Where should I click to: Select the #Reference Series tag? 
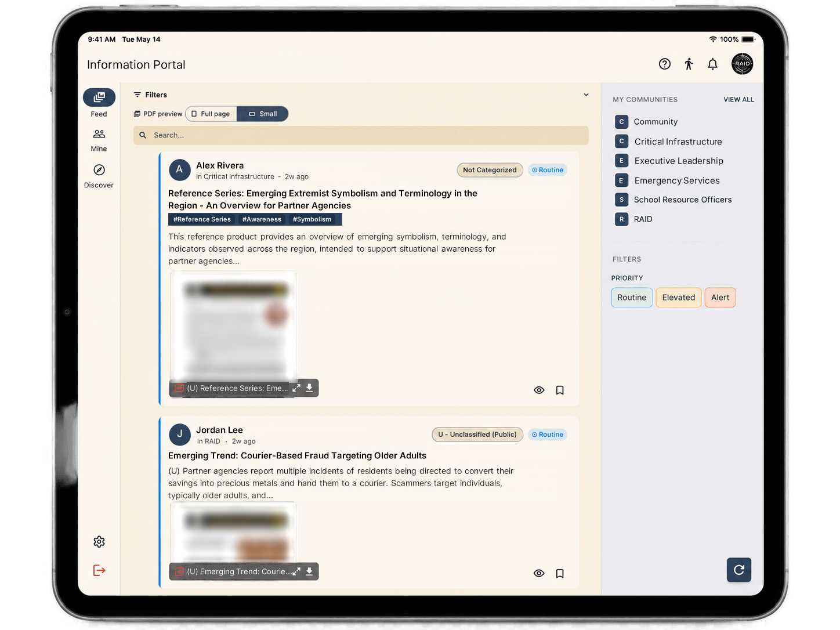[202, 219]
